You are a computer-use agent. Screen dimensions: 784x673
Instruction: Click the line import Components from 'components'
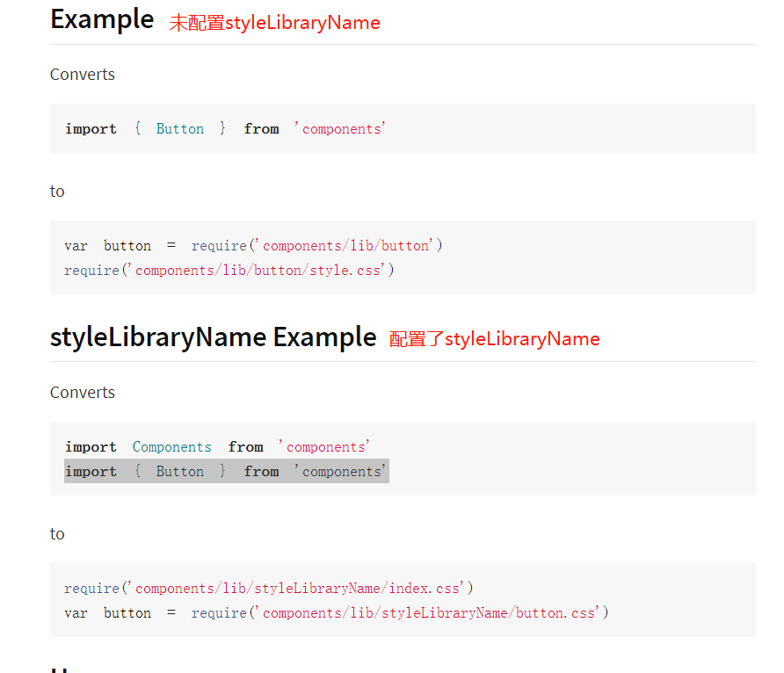(x=217, y=446)
